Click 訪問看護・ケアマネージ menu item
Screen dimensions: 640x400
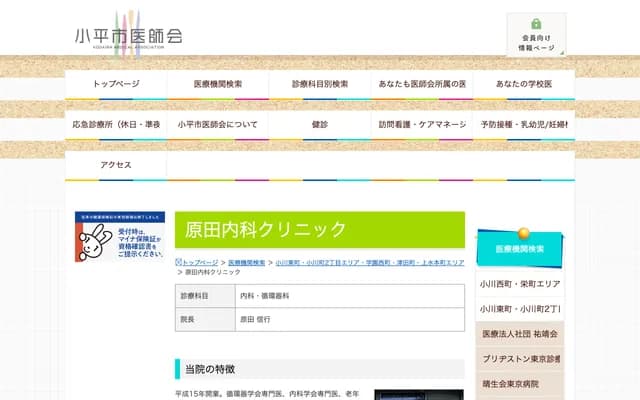422,125
